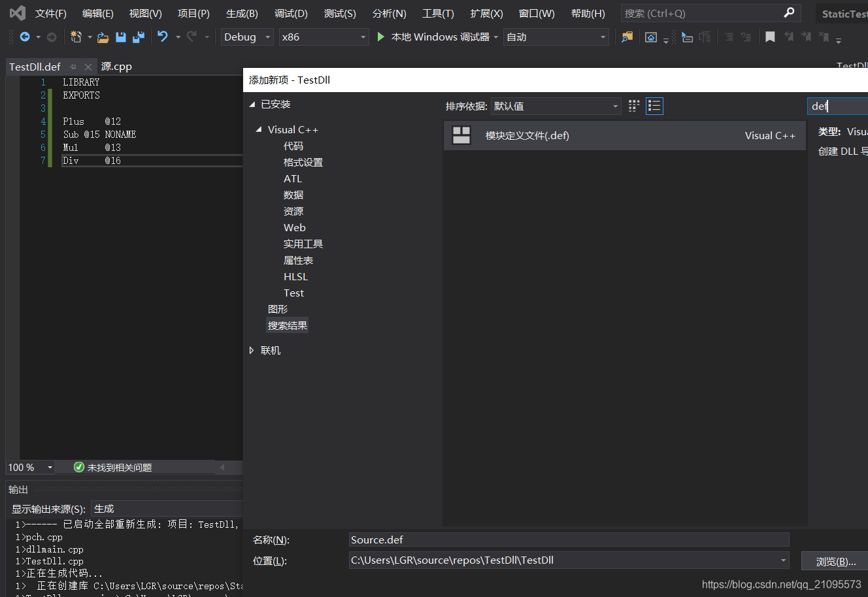Open the 排序依据 默认值 dropdown
Viewport: 868px width, 597px height.
[x=556, y=105]
